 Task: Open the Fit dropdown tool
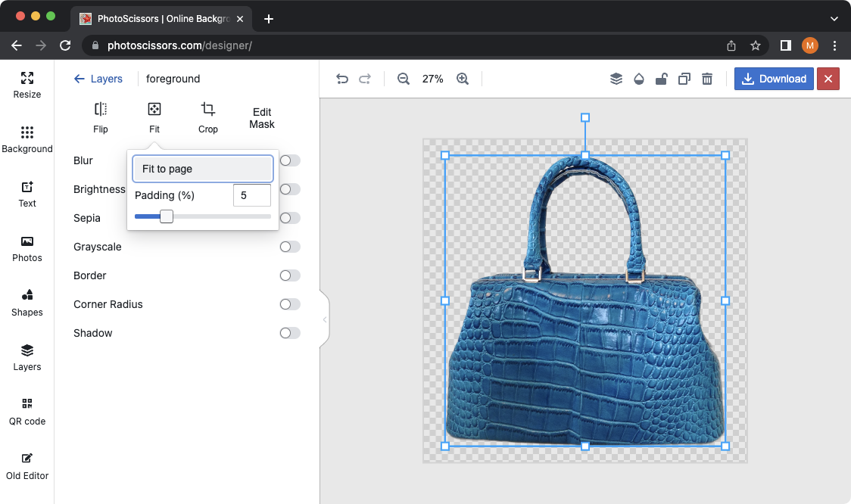(154, 117)
